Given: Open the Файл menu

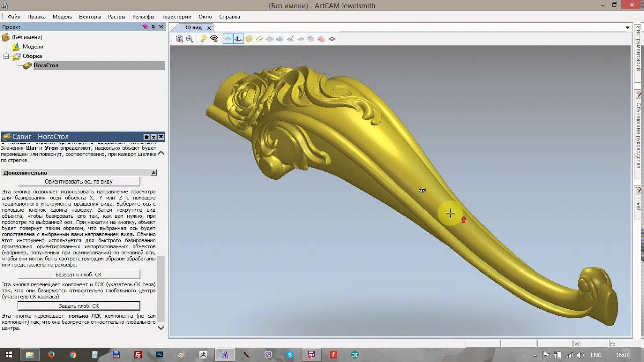Looking at the screenshot, I should pos(14,17).
